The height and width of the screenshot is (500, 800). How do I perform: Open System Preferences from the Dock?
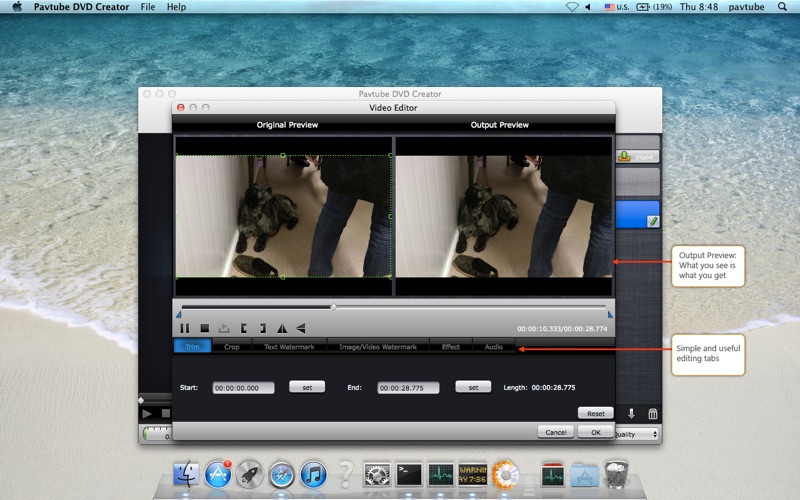click(377, 475)
